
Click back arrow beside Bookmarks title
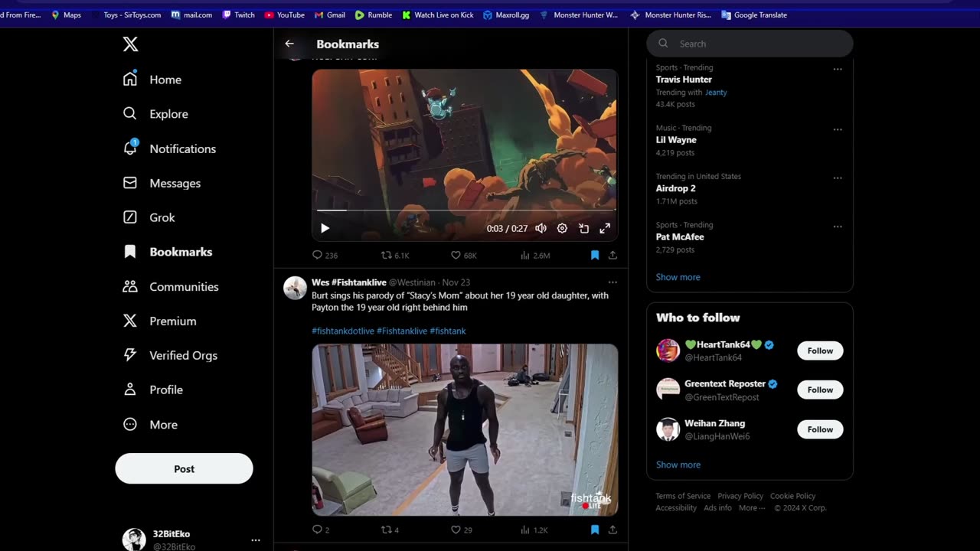click(x=289, y=44)
